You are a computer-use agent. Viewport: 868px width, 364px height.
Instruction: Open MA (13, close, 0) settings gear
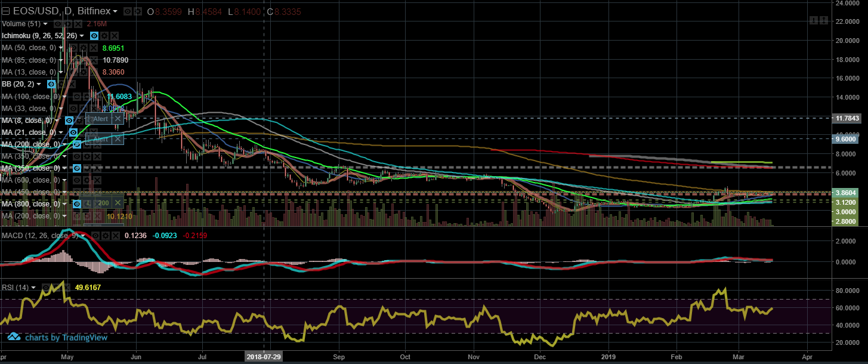(84, 72)
